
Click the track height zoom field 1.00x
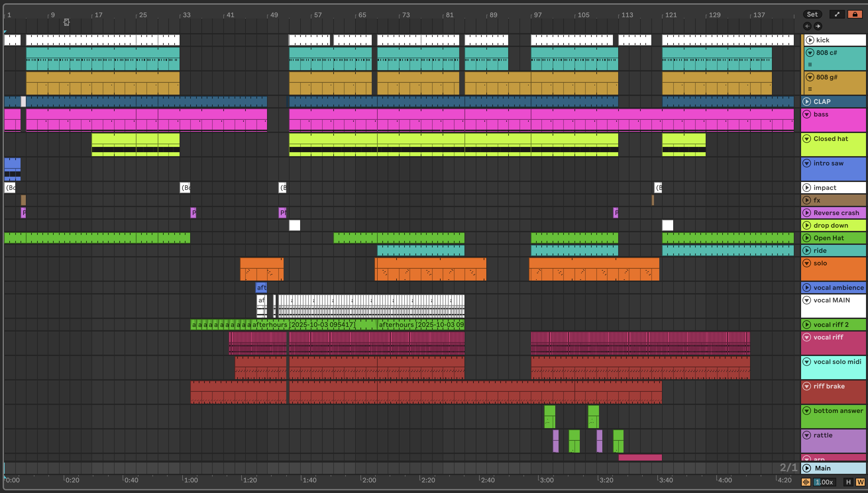(x=824, y=482)
